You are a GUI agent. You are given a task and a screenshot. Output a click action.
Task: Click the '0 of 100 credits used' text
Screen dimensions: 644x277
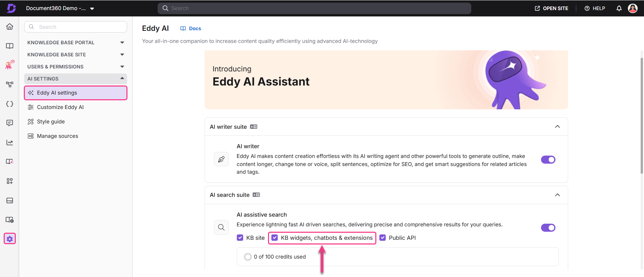280,257
